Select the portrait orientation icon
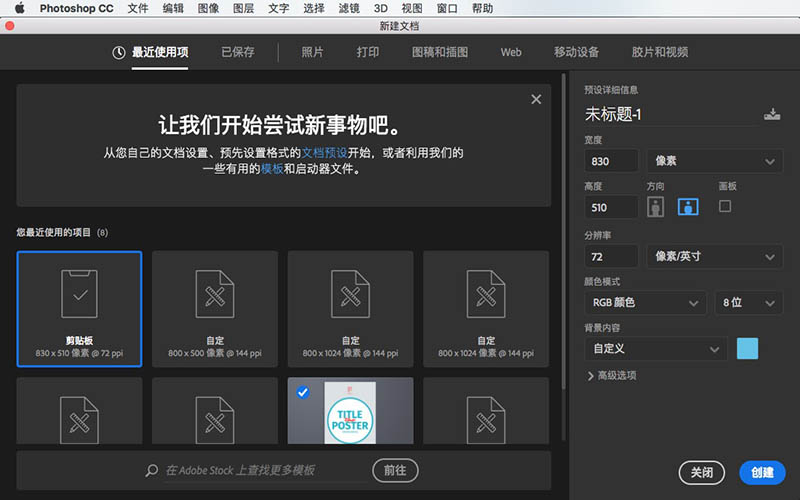 [x=656, y=207]
